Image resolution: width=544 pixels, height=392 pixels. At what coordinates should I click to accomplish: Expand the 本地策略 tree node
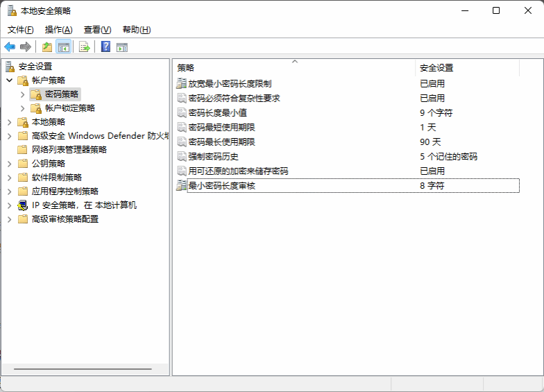coord(9,122)
